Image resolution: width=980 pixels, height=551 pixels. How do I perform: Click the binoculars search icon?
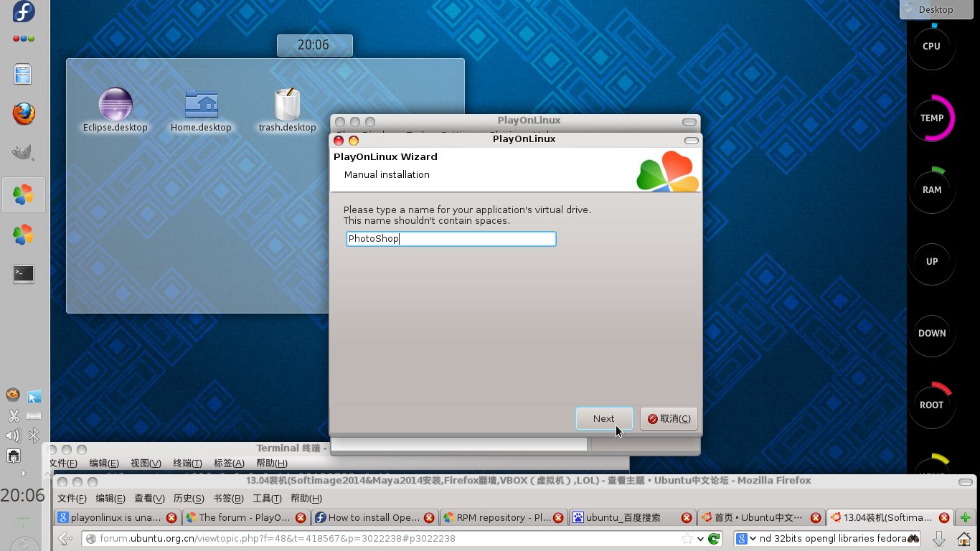pos(913,538)
